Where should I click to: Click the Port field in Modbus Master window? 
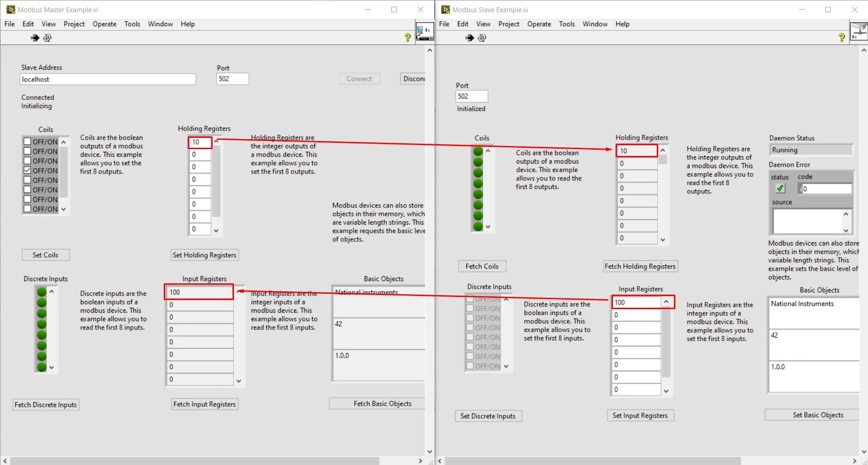coord(232,79)
